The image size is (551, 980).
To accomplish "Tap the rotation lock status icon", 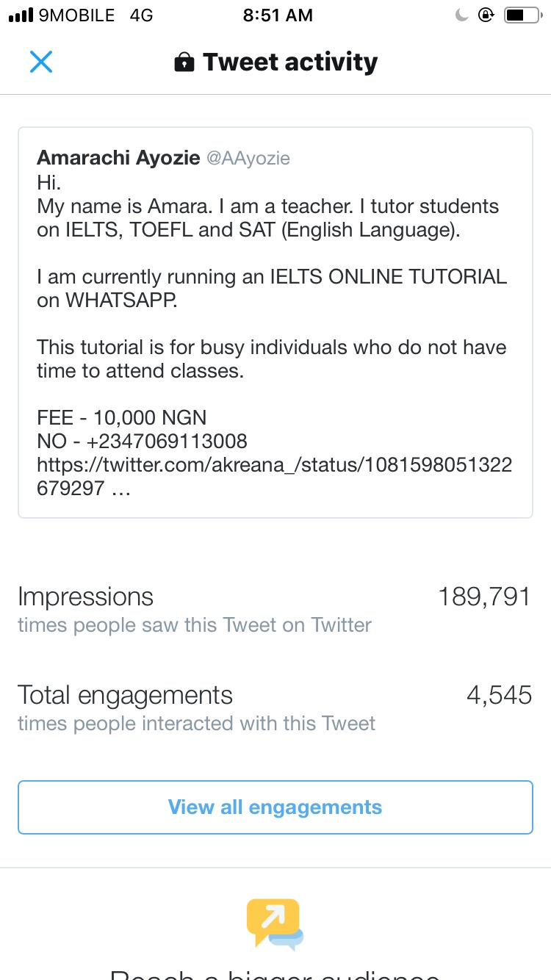I will [486, 15].
